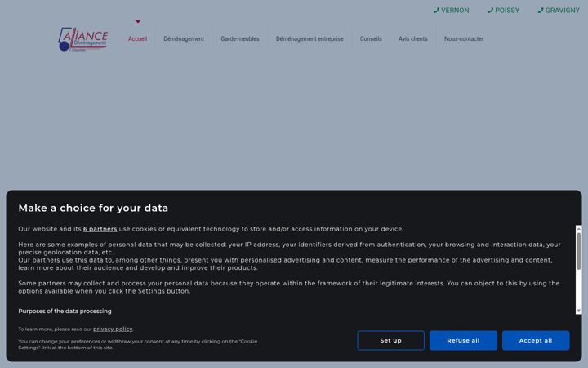Open the 6 partners link
This screenshot has width=588, height=368.
[100, 229]
